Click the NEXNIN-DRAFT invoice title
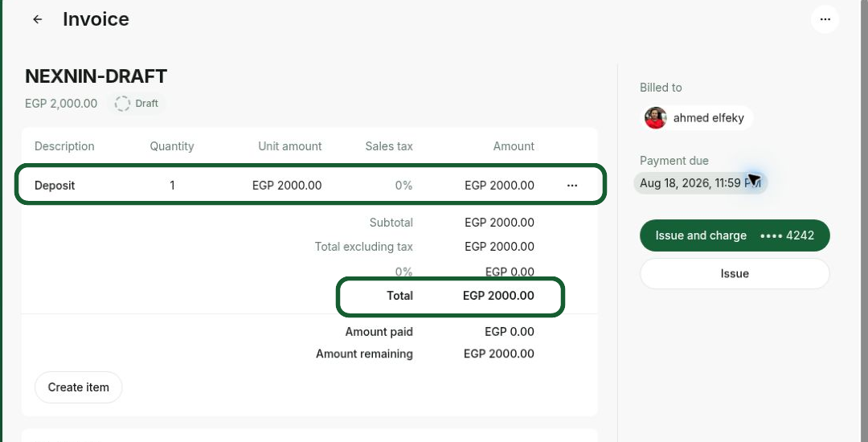 (96, 76)
